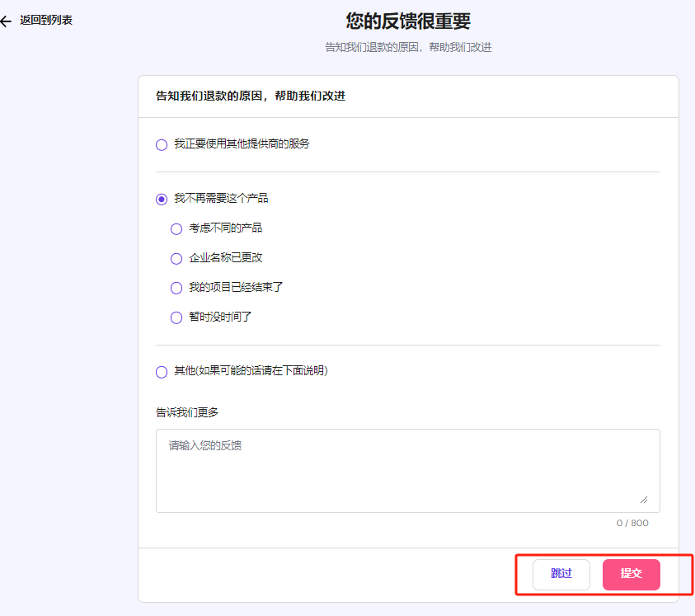Click the 告知我们退款的原因 form header
Screen dimensions: 695x616
pos(247,96)
